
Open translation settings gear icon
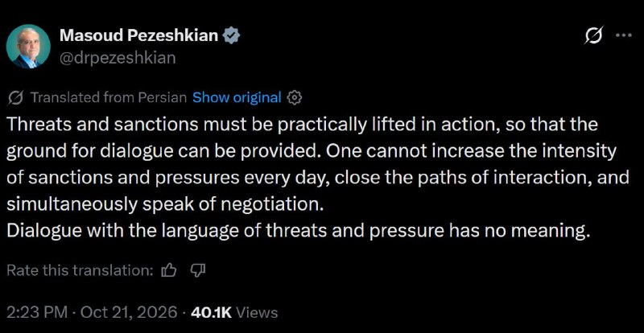point(294,97)
